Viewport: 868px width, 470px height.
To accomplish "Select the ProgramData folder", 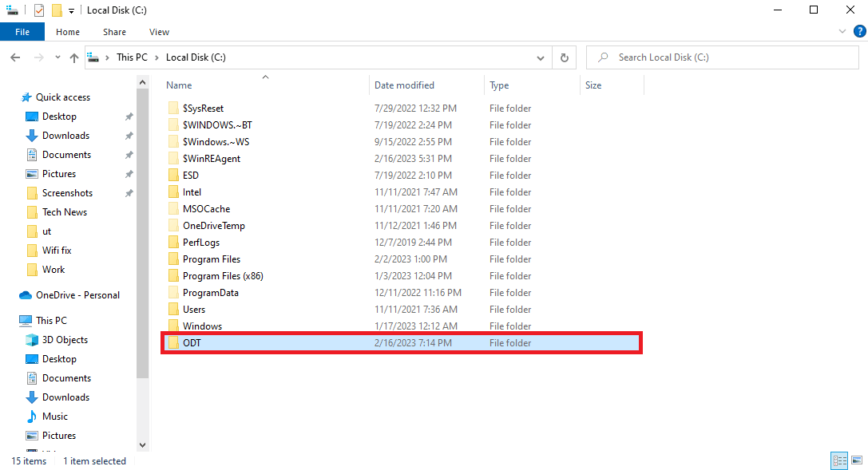I will point(210,293).
